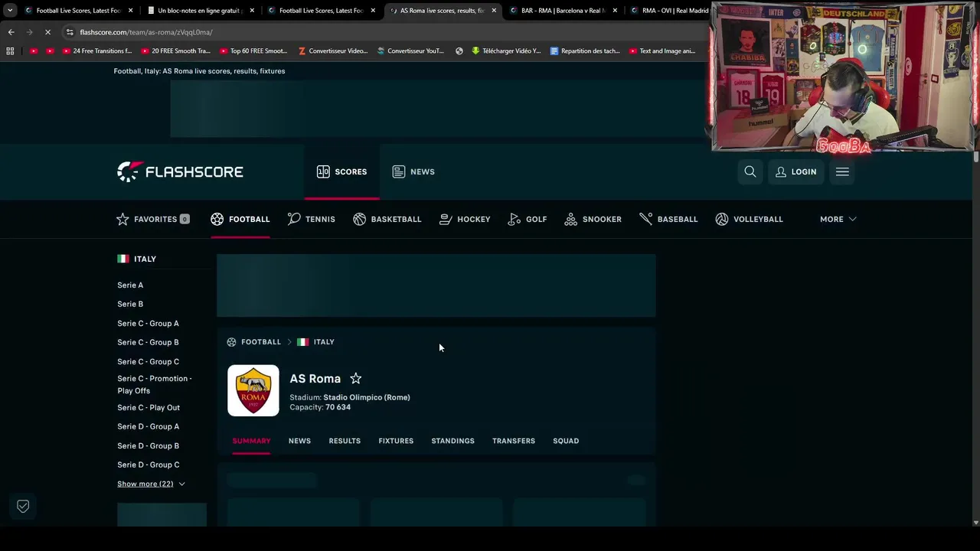
Task: Open Serie C - Group B
Action: point(148,342)
